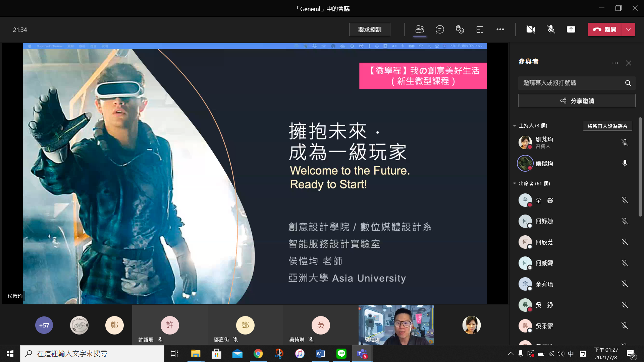The width and height of the screenshot is (644, 362).
Task: Toggle the camera on
Action: [x=531, y=29]
